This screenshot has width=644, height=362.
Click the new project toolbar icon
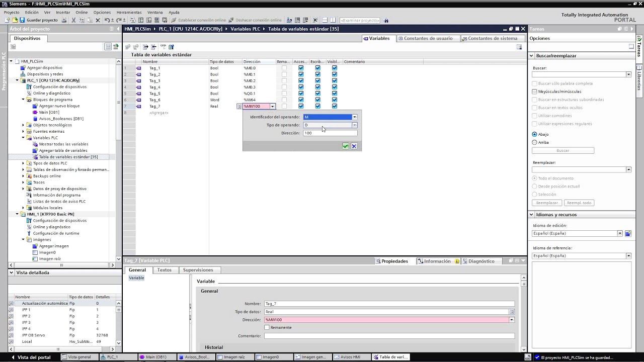(x=7, y=20)
